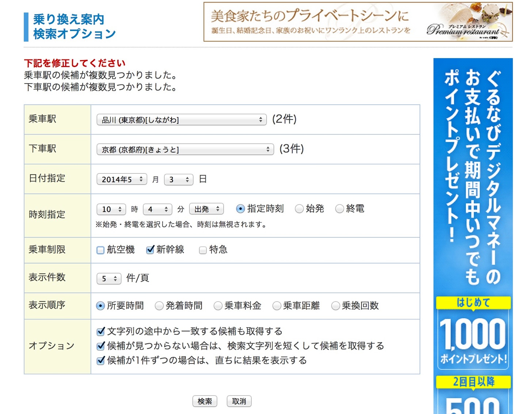Select 発着時間 sort order radio
Viewport: 532px width, 414px height.
[159, 306]
